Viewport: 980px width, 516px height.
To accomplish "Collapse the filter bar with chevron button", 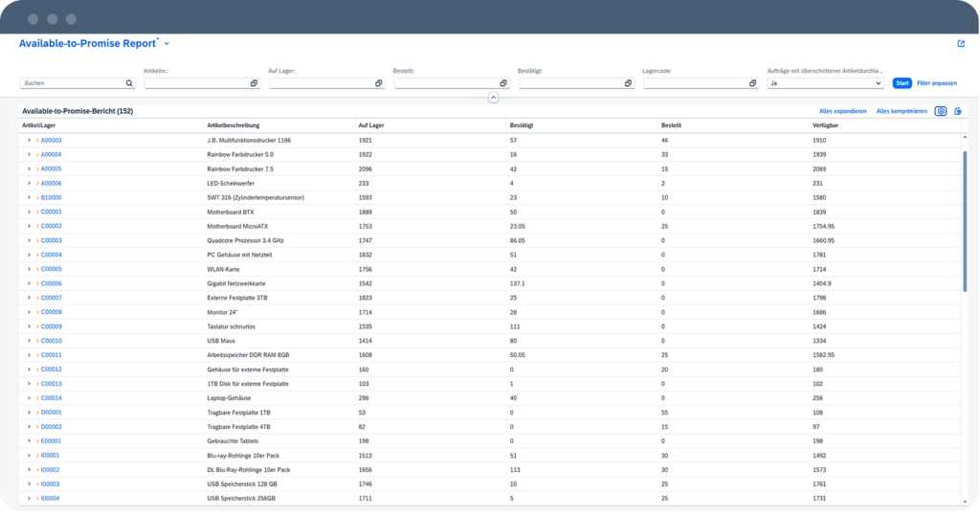I will (493, 98).
